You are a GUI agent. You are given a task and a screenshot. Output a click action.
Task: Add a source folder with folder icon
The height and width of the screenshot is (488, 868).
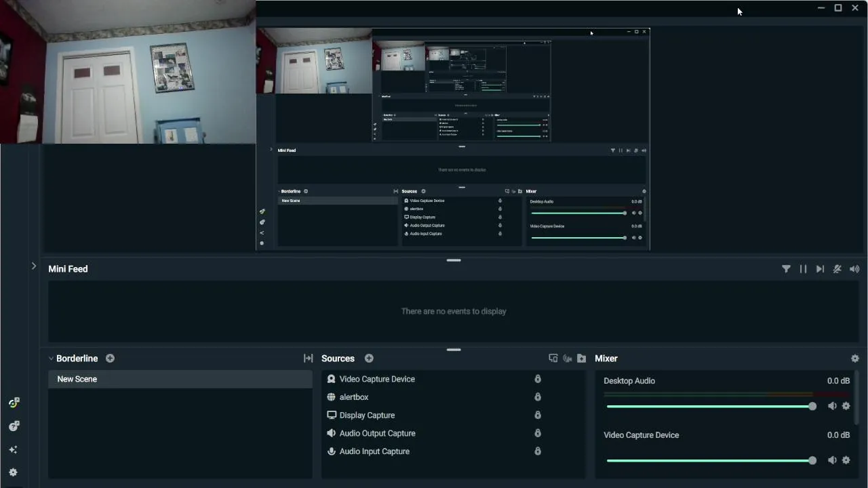(581, 359)
